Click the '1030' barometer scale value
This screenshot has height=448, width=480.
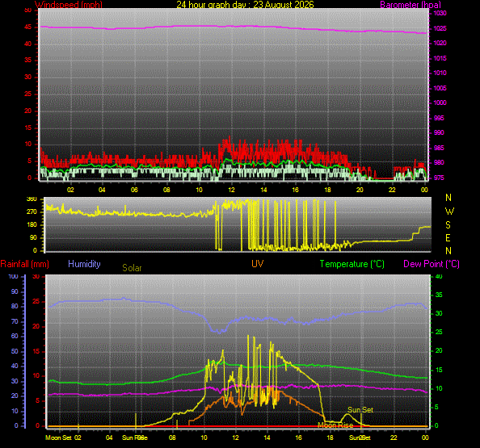tap(440, 13)
